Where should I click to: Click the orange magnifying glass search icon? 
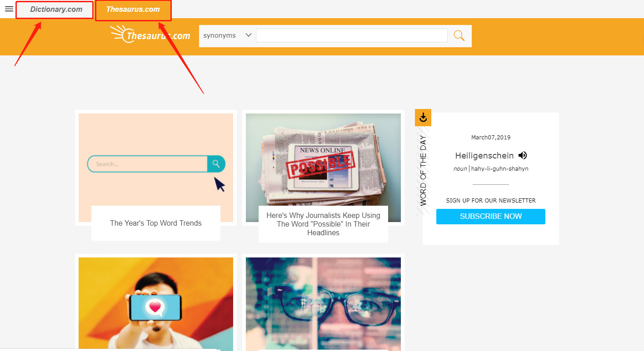click(459, 36)
